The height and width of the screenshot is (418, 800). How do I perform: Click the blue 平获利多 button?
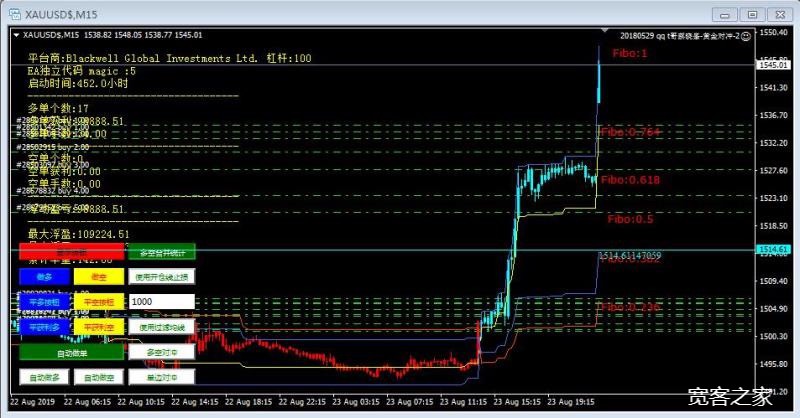click(44, 327)
